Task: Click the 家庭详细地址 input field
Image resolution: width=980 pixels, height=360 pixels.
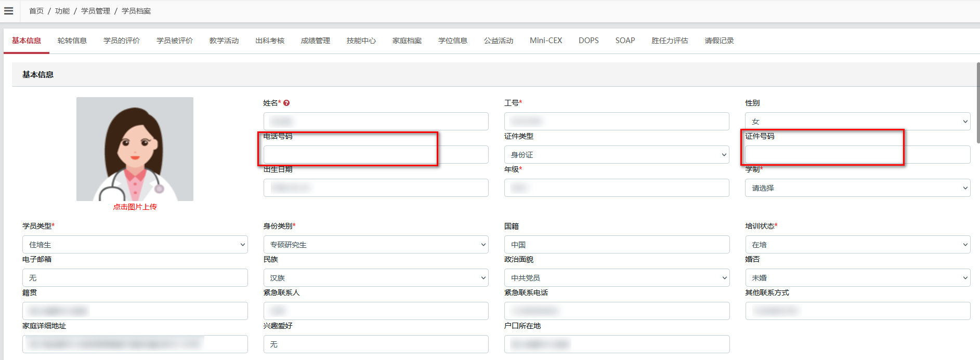Action: [135, 344]
